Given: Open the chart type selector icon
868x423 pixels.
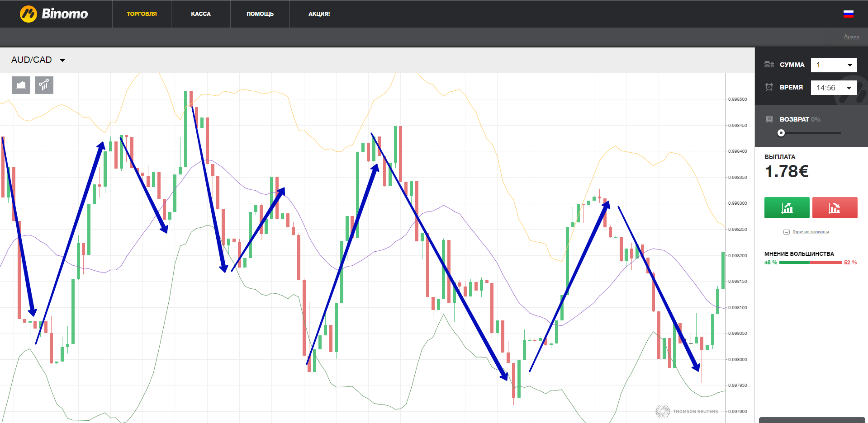Looking at the screenshot, I should click(21, 85).
